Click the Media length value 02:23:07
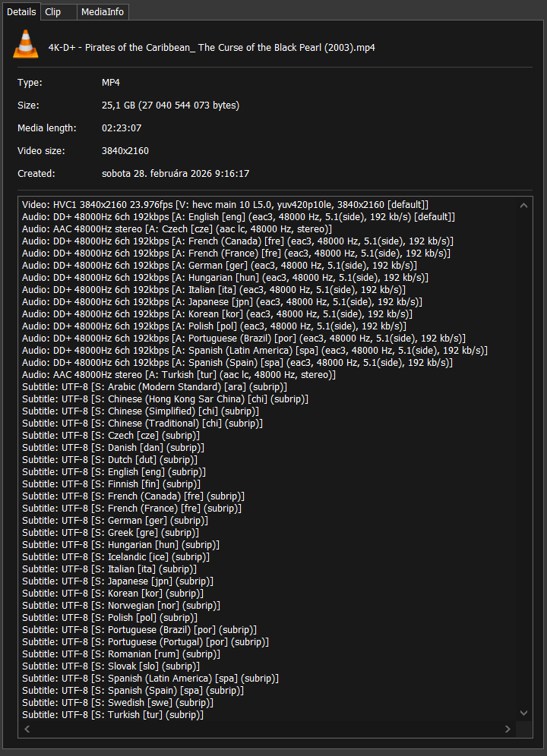 point(122,128)
